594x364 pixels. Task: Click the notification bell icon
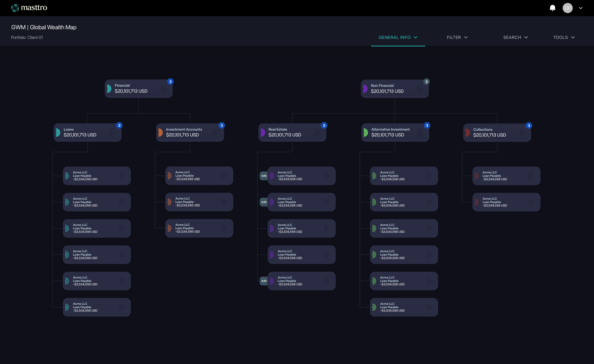coord(552,8)
